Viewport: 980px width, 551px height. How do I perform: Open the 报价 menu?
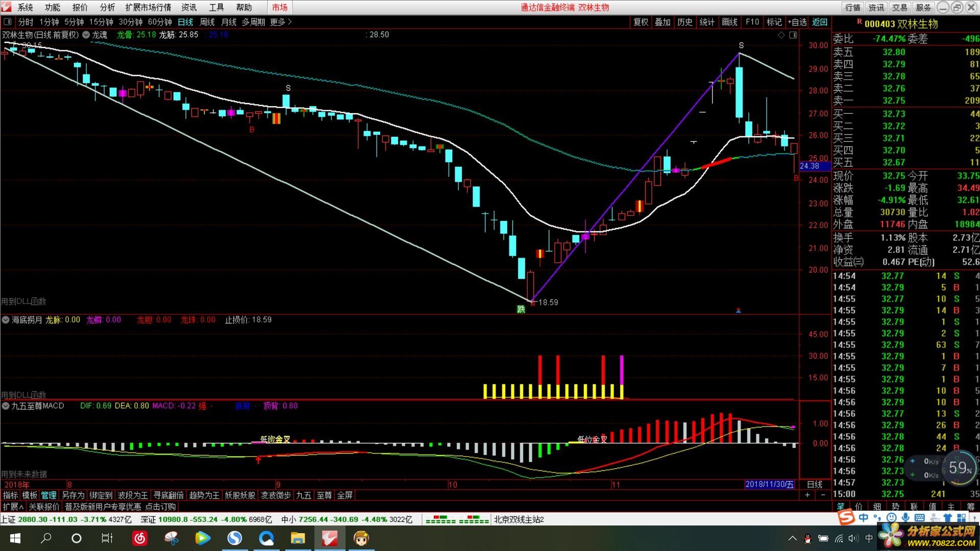(x=80, y=7)
